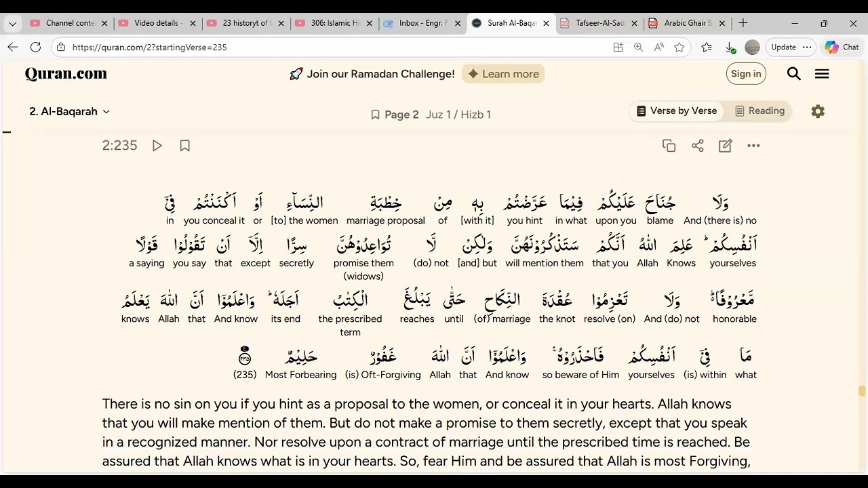Click the Learn more button

click(503, 74)
